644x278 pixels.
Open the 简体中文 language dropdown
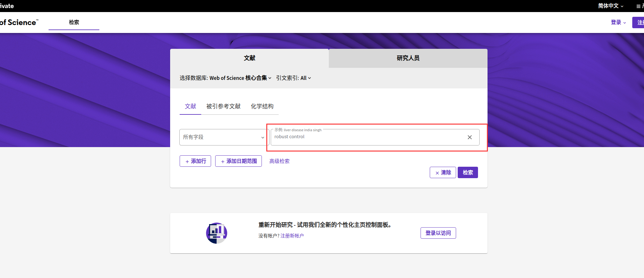611,6
